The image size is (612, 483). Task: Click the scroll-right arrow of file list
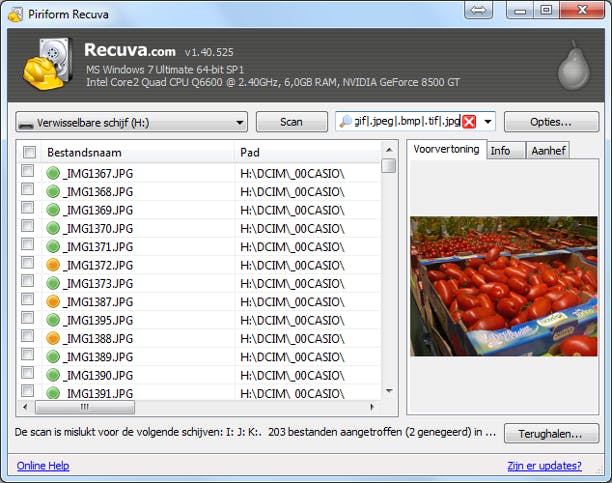pyautogui.click(x=372, y=407)
